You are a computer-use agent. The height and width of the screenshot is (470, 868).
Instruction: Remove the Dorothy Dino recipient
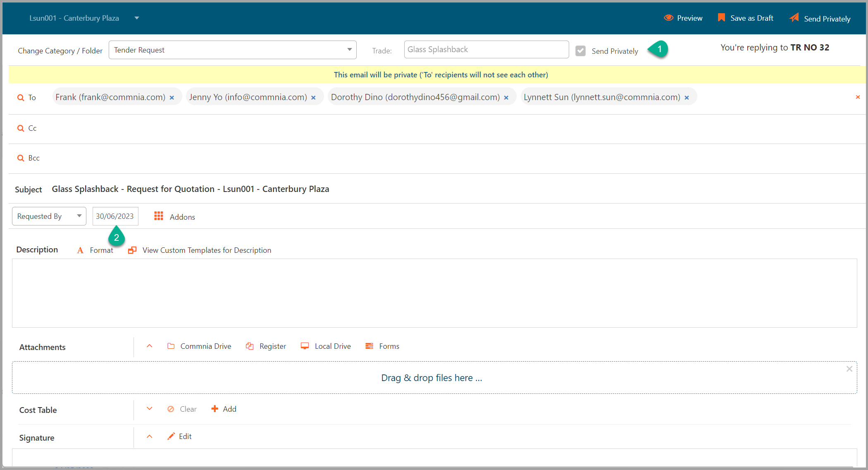[x=506, y=98]
